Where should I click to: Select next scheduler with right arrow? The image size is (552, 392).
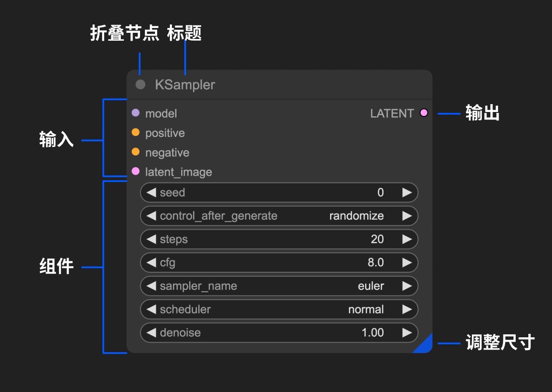[407, 309]
